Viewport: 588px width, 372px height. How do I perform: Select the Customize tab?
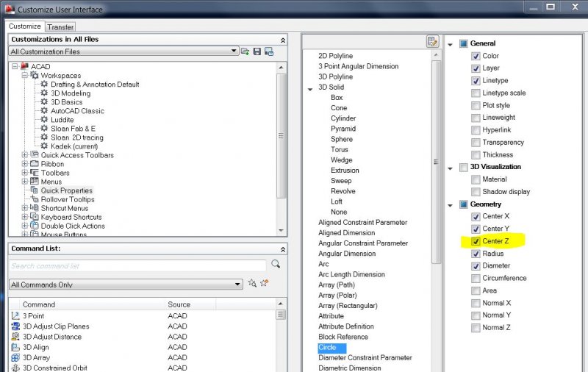point(25,26)
